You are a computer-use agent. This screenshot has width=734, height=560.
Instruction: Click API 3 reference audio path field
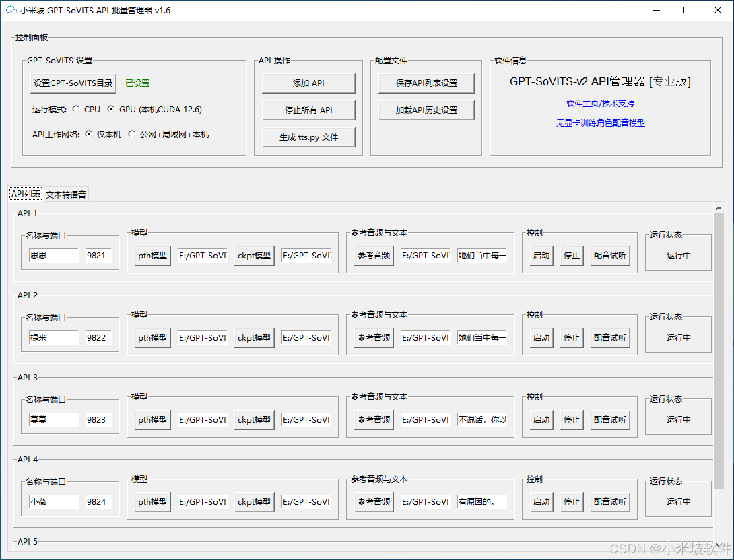point(426,419)
